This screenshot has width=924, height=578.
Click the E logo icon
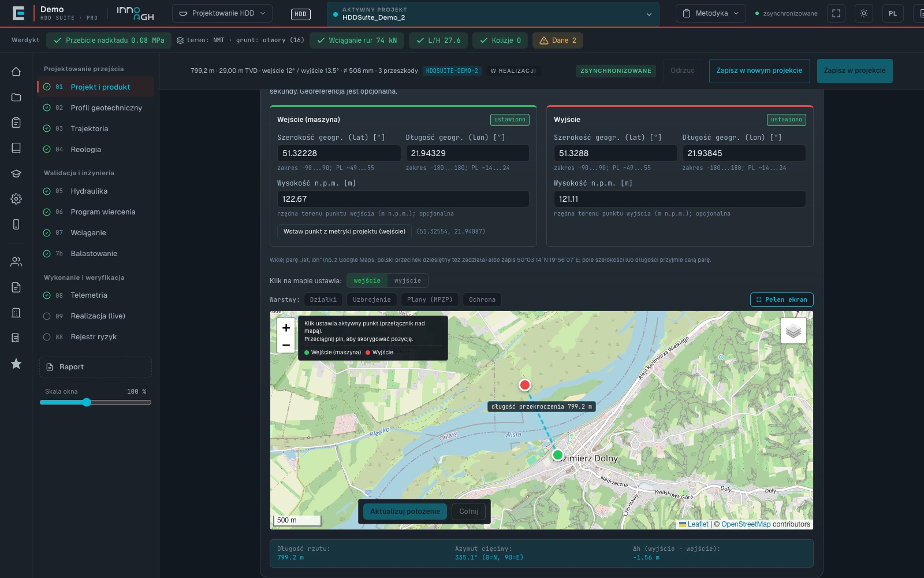coord(18,13)
